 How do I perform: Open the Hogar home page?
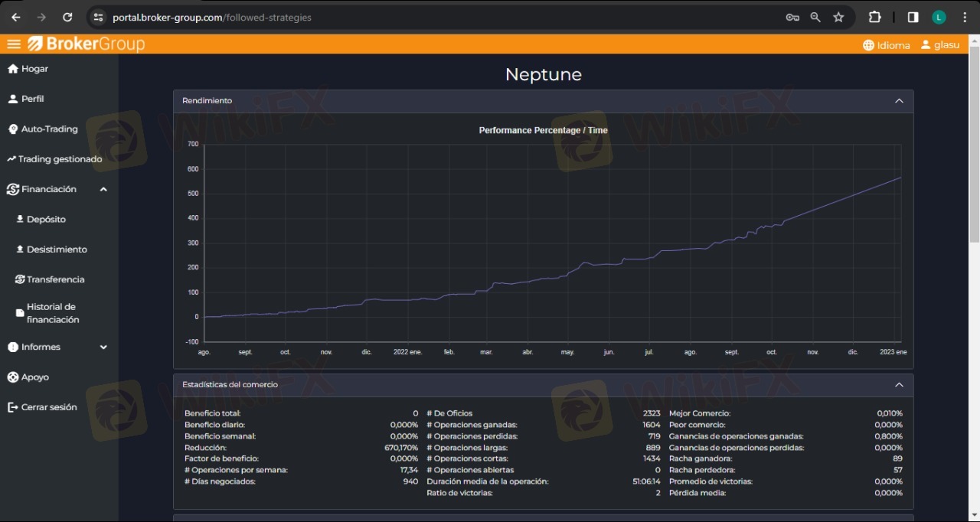34,69
